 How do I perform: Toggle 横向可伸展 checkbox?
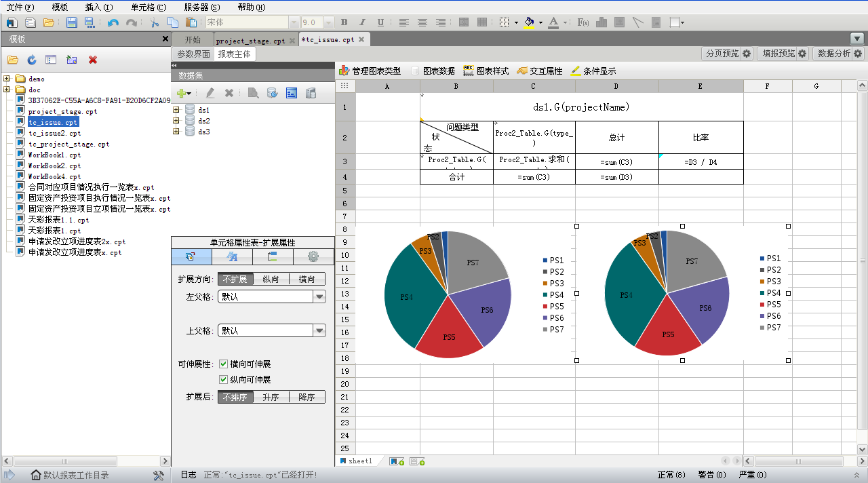click(x=223, y=364)
